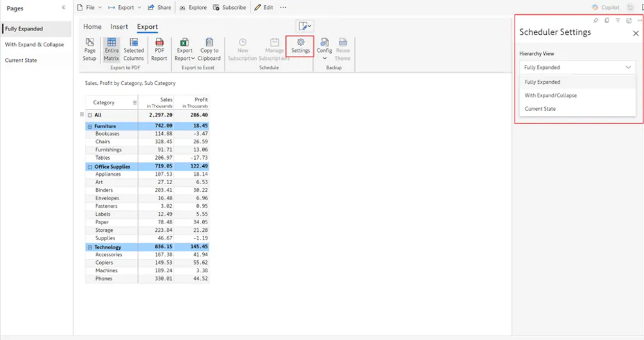Choose Current State dropdown option
The image size is (644, 340).
(x=577, y=109)
